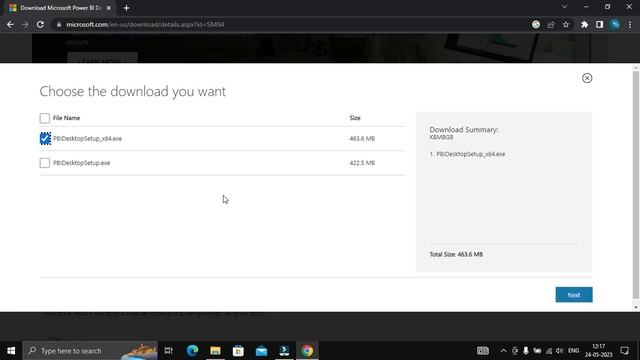
Task: Go back in the browser
Action: click(10, 24)
